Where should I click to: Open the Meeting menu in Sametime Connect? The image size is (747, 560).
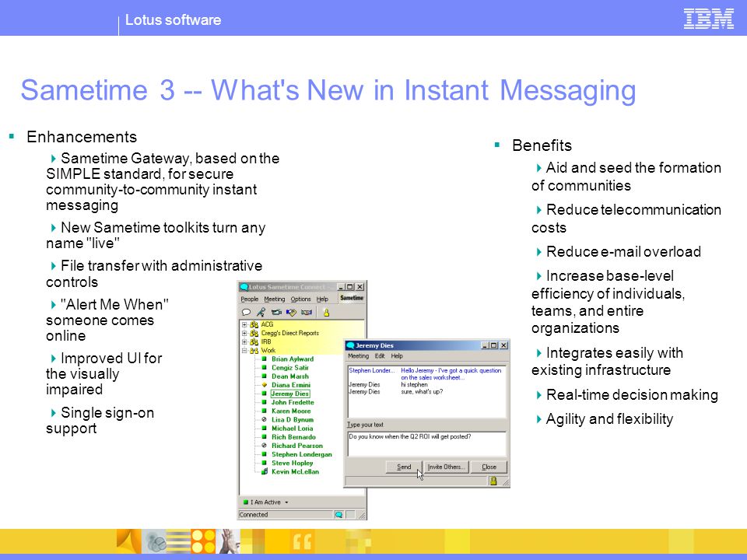275,299
